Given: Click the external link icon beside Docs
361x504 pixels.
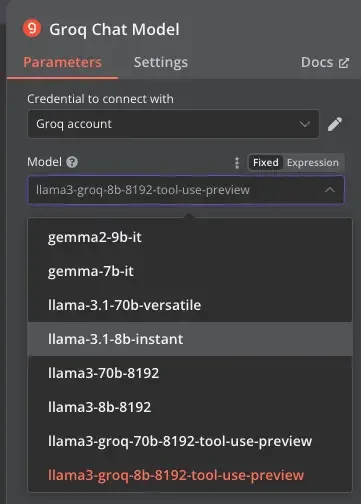Looking at the screenshot, I should 344,63.
